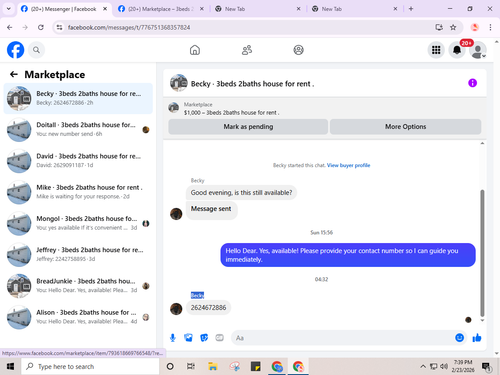
Task: Open David conversation in the list
Action: [x=78, y=161]
